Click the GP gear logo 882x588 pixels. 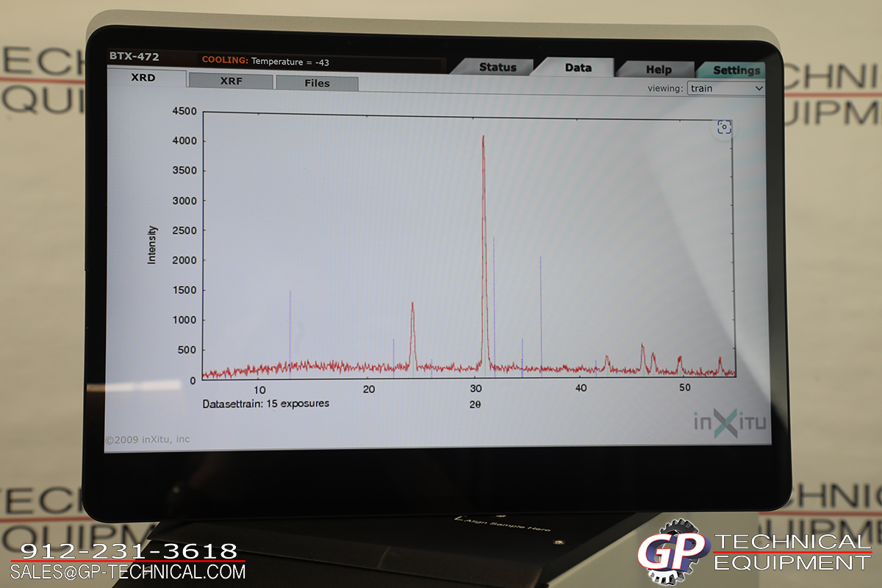coord(672,552)
